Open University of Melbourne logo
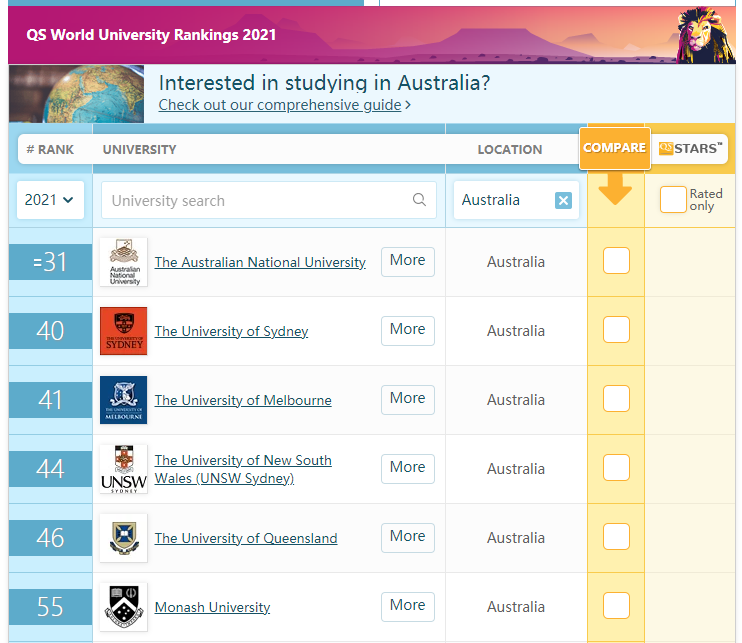Image resolution: width=742 pixels, height=643 pixels. point(124,400)
